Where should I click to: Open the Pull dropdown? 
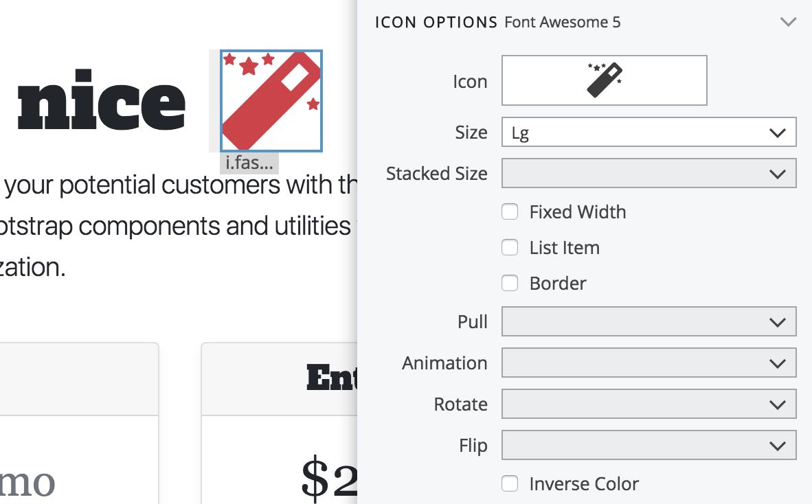pyautogui.click(x=649, y=321)
